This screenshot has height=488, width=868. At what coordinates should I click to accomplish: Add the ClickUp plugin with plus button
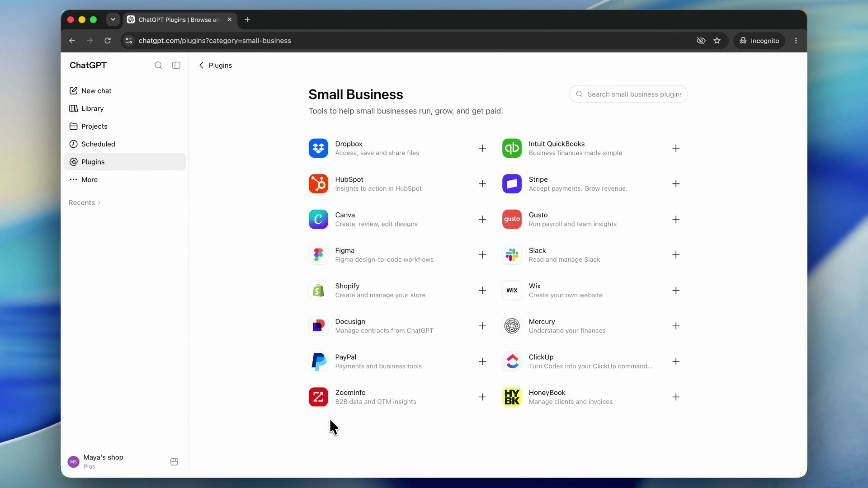click(676, 361)
